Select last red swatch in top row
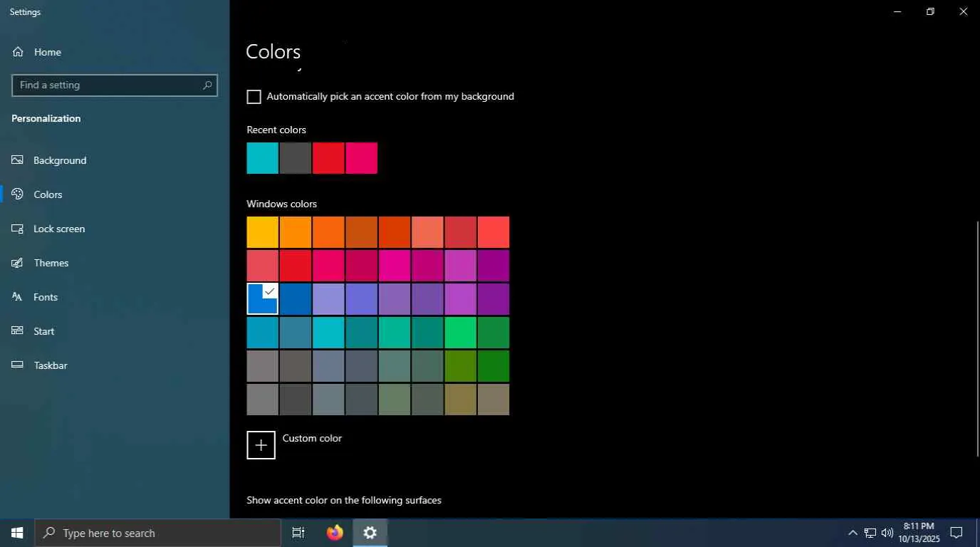The width and height of the screenshot is (980, 547). (x=494, y=232)
